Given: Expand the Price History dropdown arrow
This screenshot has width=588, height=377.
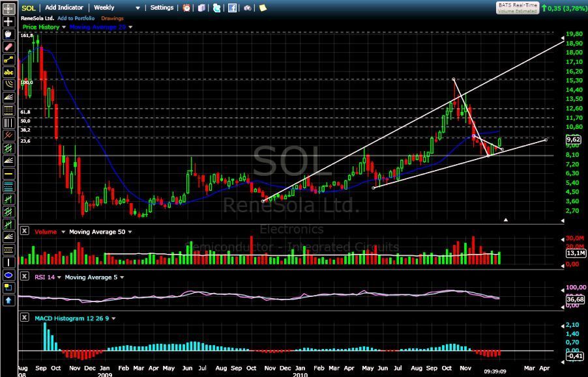Looking at the screenshot, I should (x=64, y=27).
